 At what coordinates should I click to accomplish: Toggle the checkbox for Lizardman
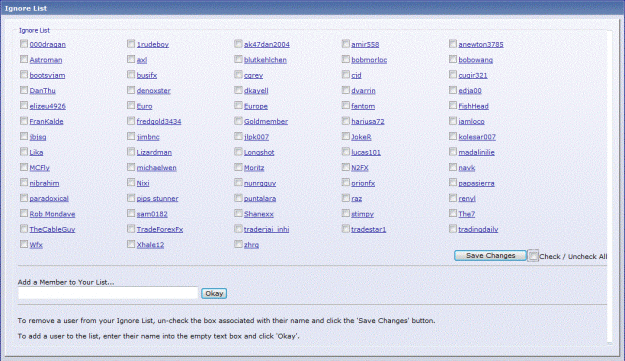pyautogui.click(x=131, y=152)
